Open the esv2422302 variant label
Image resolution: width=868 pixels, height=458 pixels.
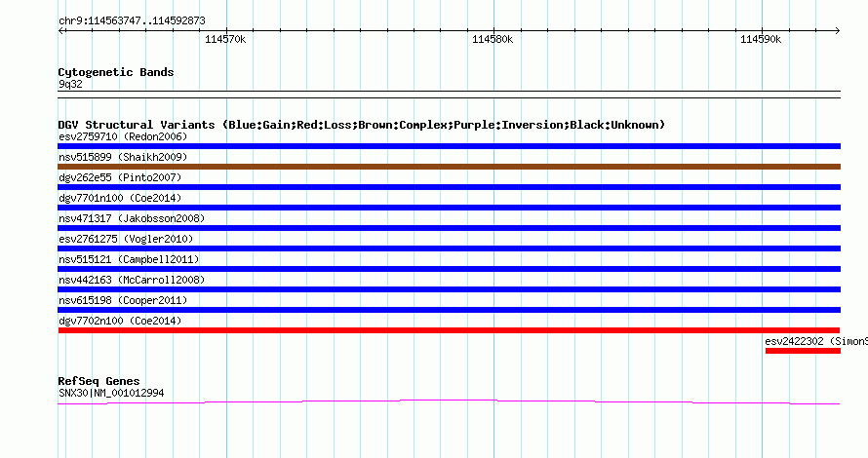(816, 341)
